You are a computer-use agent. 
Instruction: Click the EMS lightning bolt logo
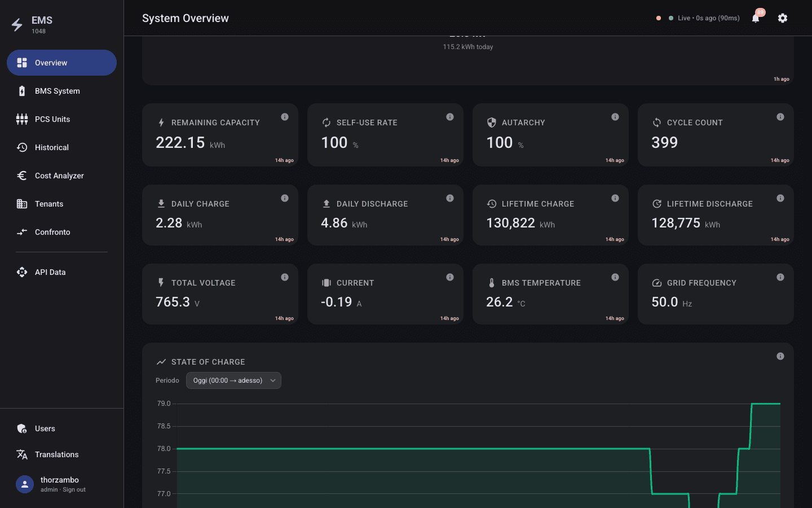17,24
